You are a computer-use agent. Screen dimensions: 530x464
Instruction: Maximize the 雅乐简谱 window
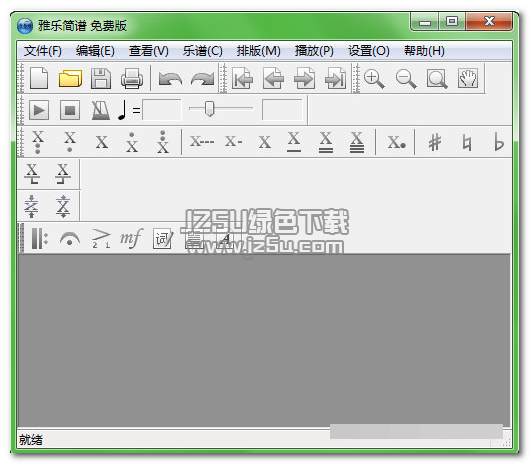coord(452,22)
